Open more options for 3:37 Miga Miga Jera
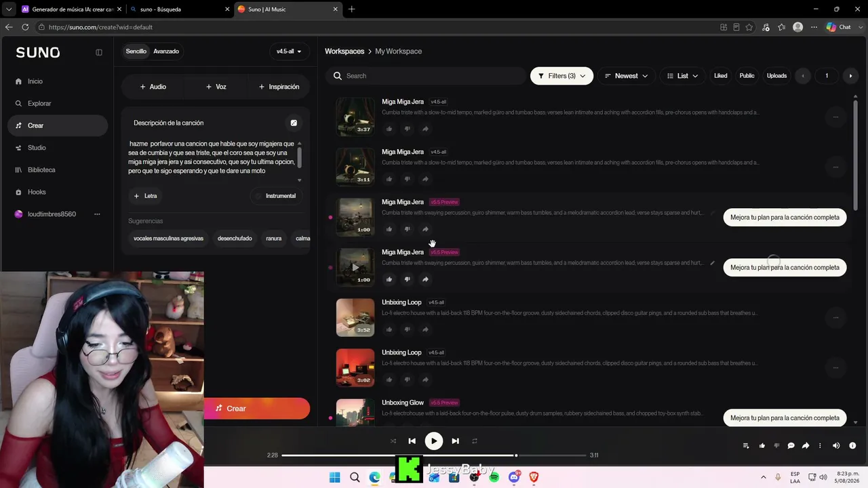868x488 pixels. click(x=835, y=117)
